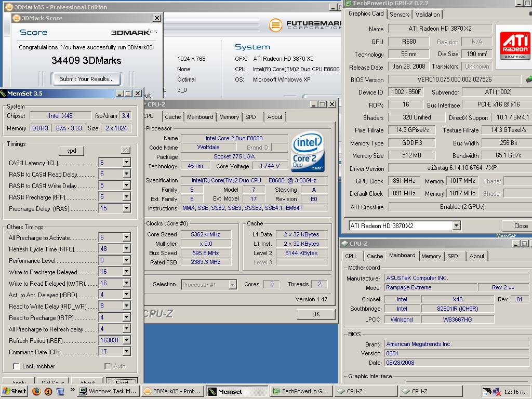Open RAS# to CAS# Read Delay dropdown

(x=126, y=174)
